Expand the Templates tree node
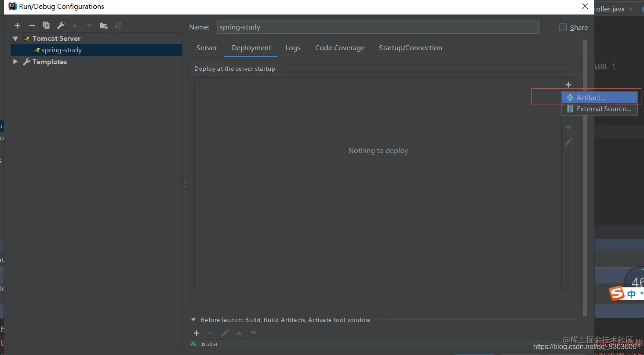The image size is (644, 355). pyautogui.click(x=15, y=62)
